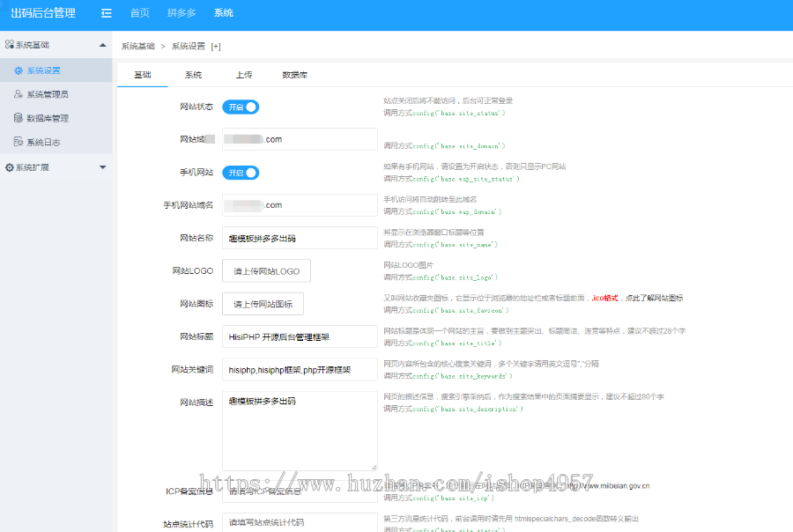Screen dimensions: 793x532
Task: Collapse the sidebar with the hamburger icon
Action: point(107,11)
